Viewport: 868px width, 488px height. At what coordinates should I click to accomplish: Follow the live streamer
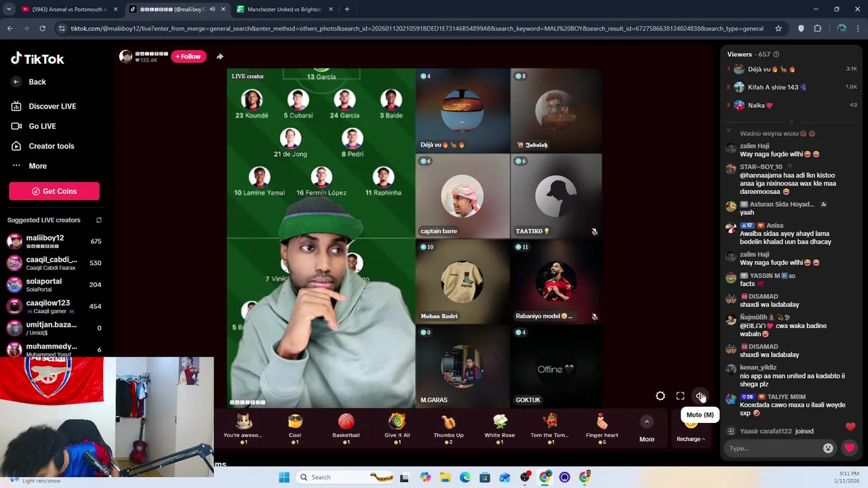pos(188,56)
